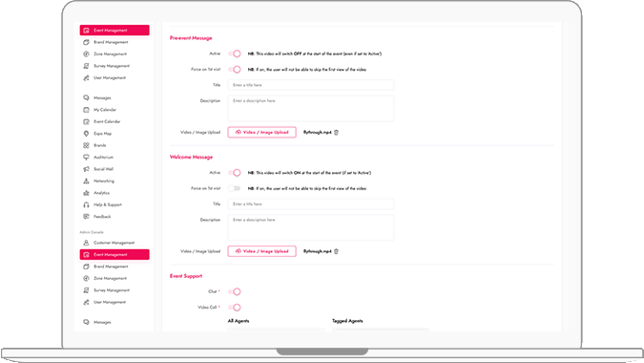Click the Pre-event Message Description box

311,109
